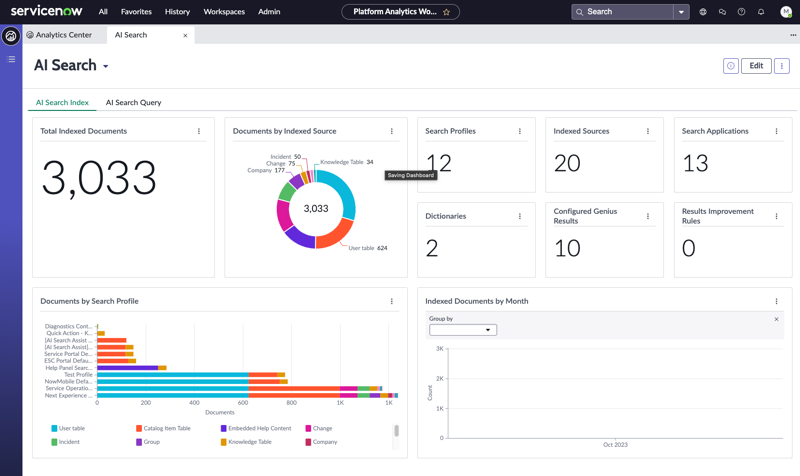Open options for Configured Genius Results widget
The width and height of the screenshot is (800, 476).
click(648, 216)
